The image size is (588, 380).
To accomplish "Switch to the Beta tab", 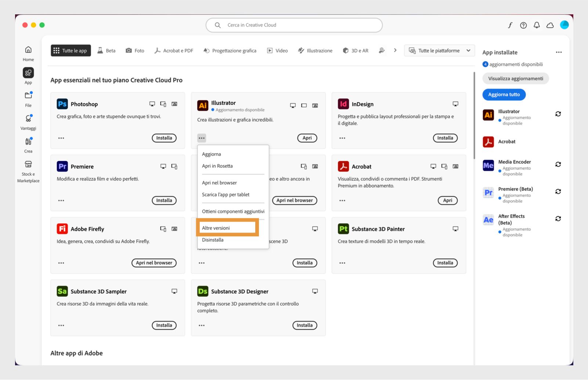I will (x=107, y=51).
